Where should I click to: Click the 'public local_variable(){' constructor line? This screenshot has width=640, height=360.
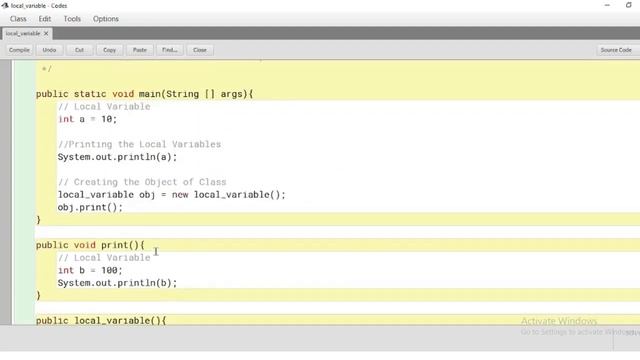pyautogui.click(x=101, y=320)
